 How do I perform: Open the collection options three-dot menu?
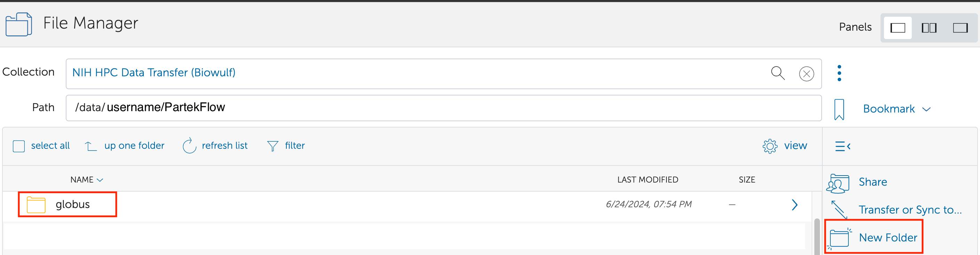[839, 73]
